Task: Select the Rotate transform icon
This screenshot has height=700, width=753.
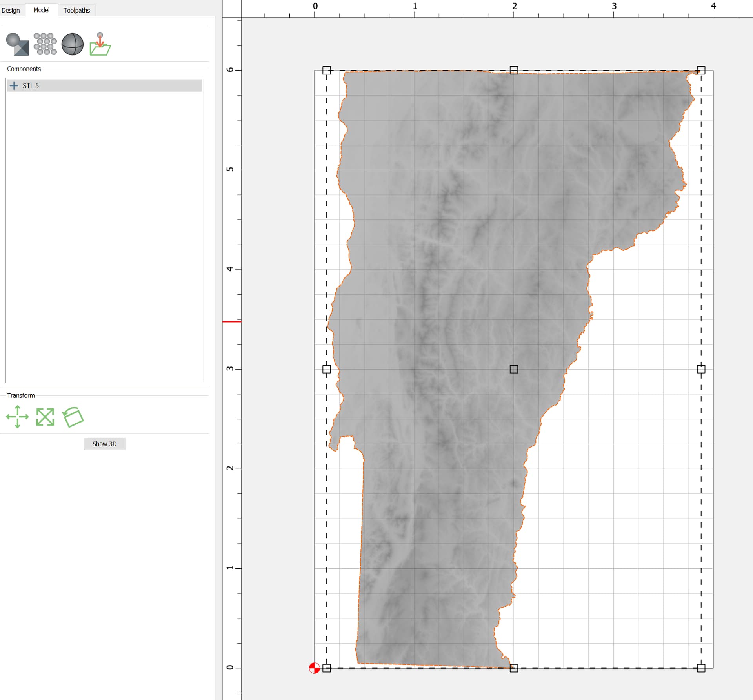Action: pos(73,417)
